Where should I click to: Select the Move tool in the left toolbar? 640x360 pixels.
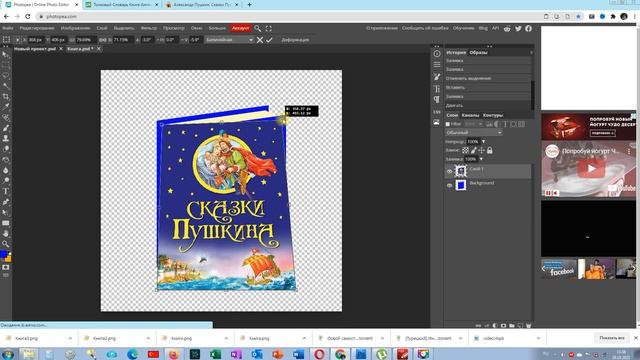click(x=5, y=54)
